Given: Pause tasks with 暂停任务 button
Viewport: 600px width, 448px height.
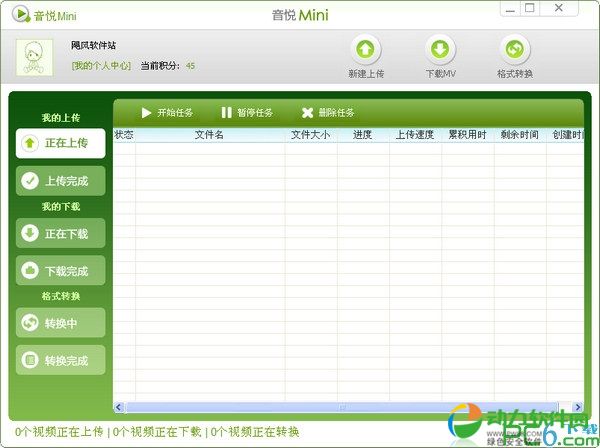Looking at the screenshot, I should coord(246,112).
